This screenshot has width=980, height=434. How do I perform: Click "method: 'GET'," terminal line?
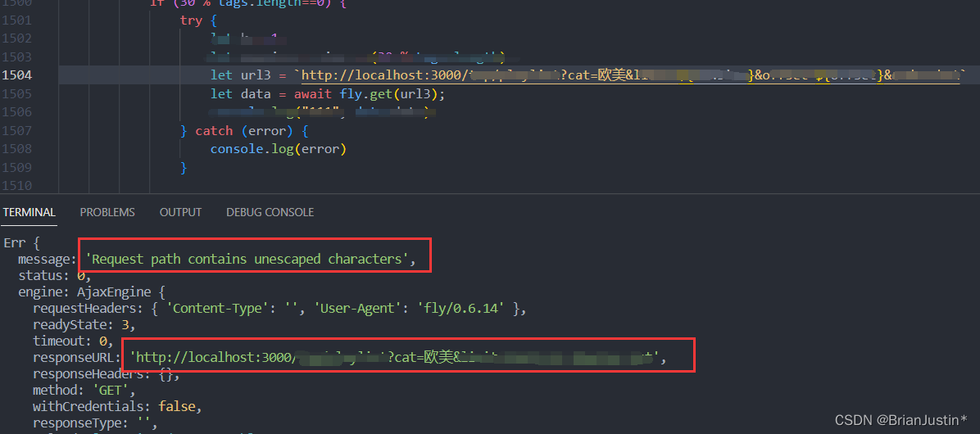click(84, 391)
